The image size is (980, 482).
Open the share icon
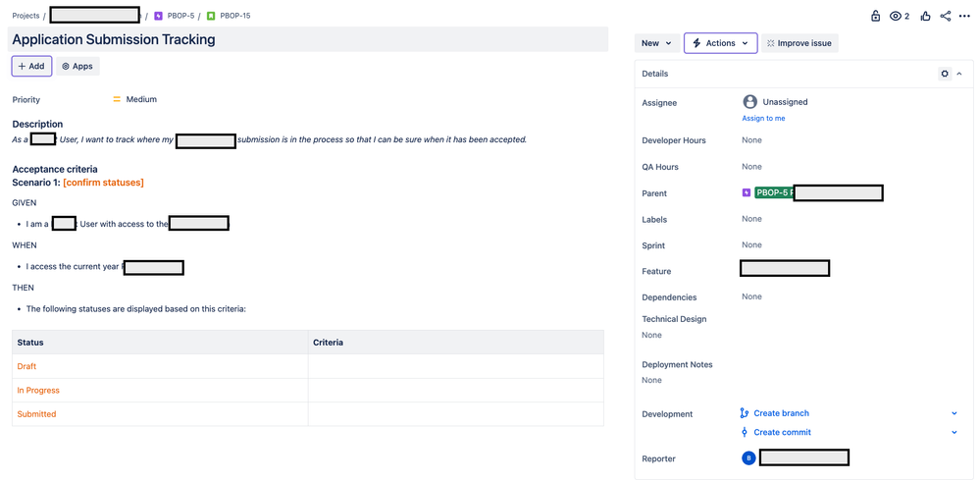[946, 17]
